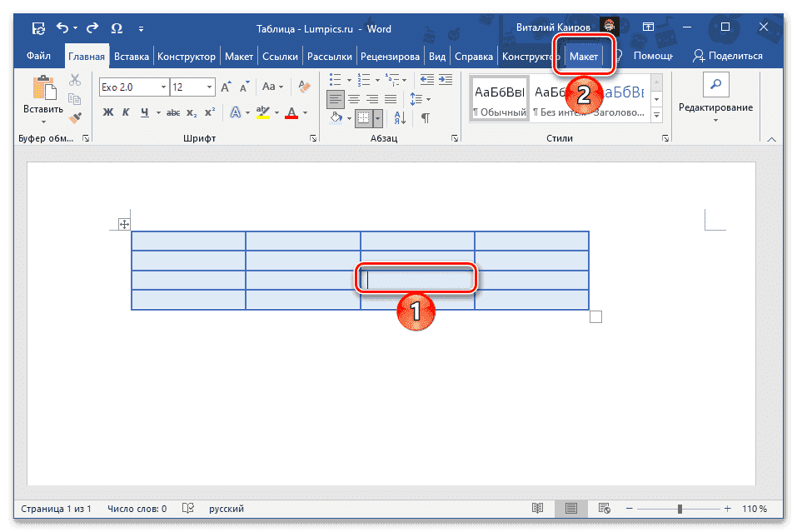Click the zoom slider in the status bar

pos(680,509)
